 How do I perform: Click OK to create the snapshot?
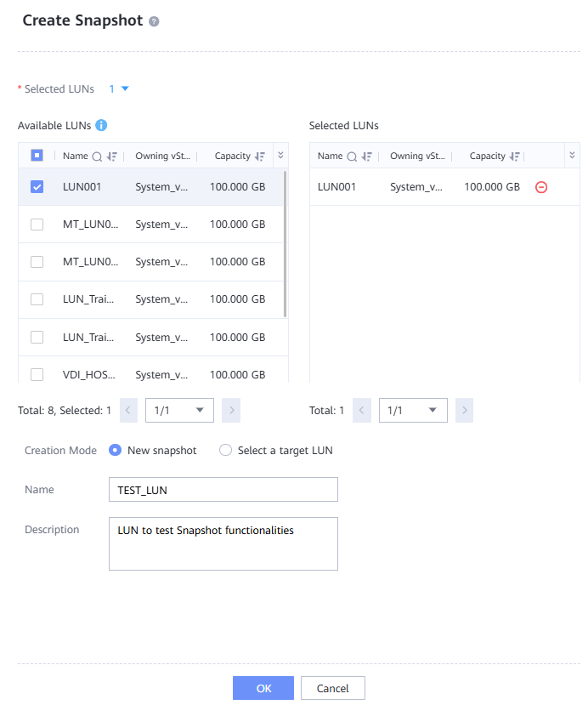coord(263,688)
